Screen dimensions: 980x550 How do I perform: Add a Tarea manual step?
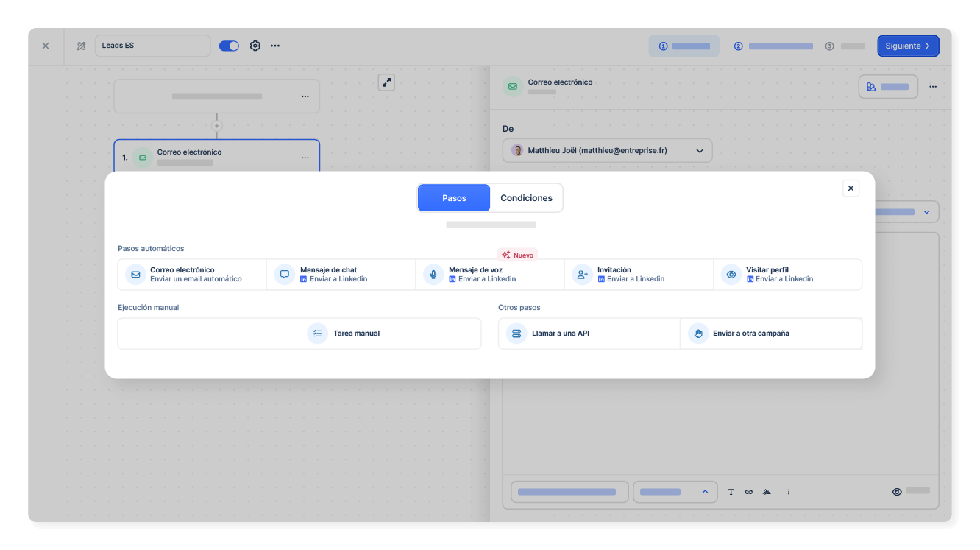(x=299, y=334)
